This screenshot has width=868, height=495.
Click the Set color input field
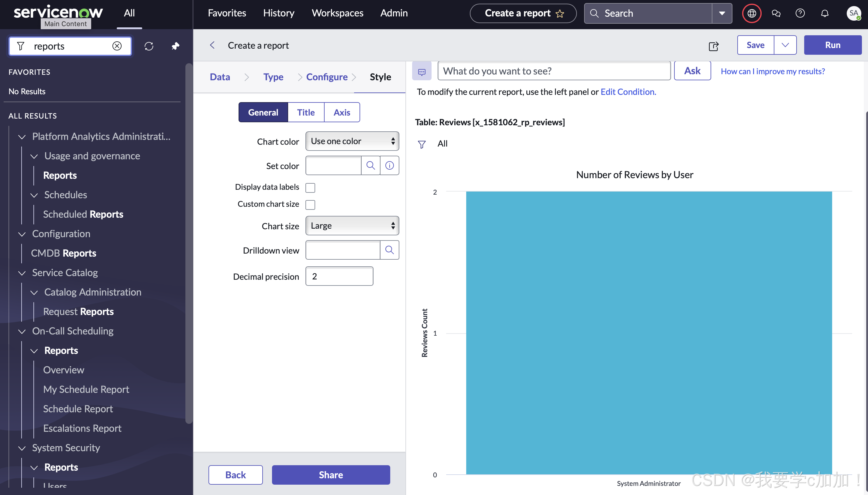click(x=333, y=166)
